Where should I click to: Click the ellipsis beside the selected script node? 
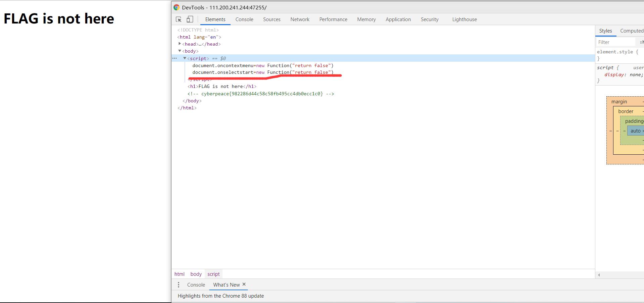[x=175, y=58]
